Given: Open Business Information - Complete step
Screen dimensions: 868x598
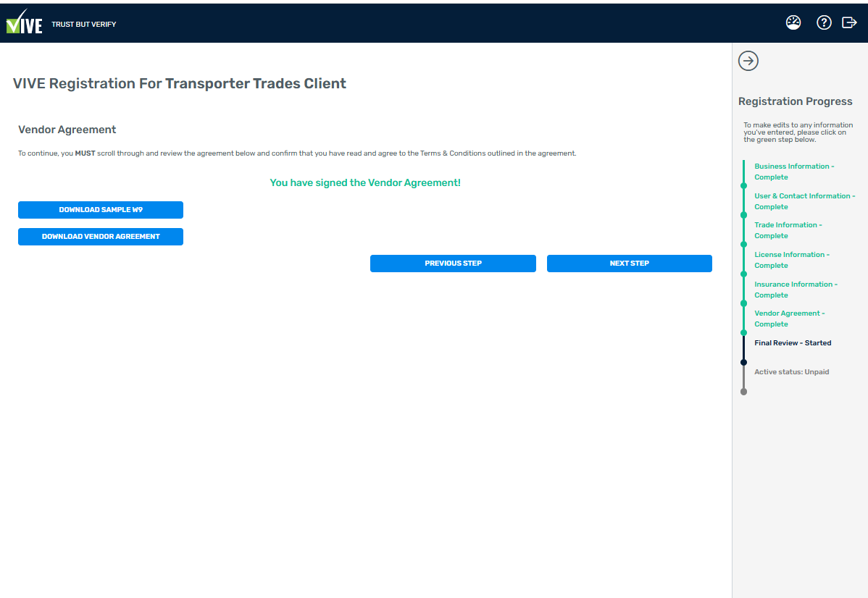Looking at the screenshot, I should pos(794,172).
